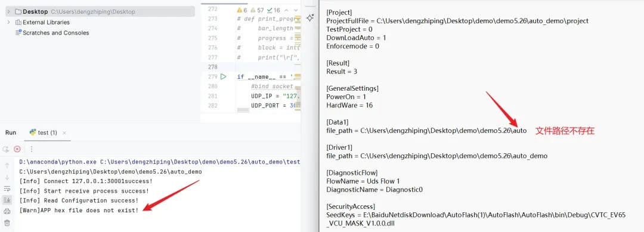Stop the running test process
This screenshot has height=232, width=644.
[x=17, y=149]
